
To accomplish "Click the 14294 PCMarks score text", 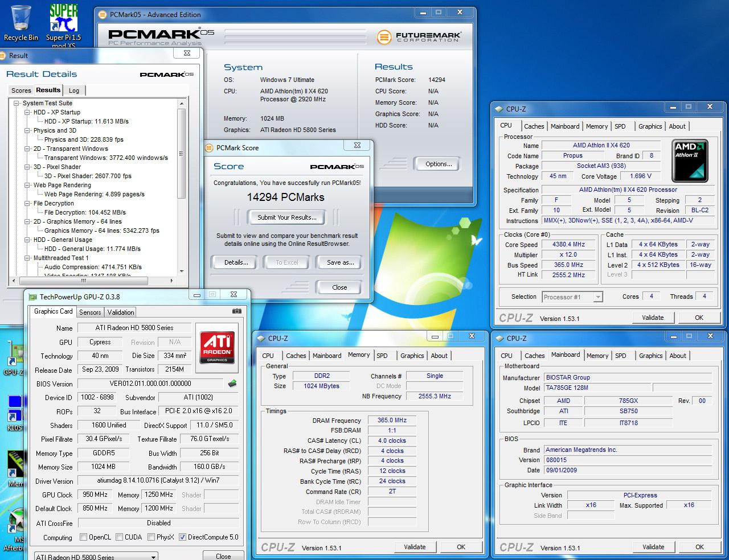I will pos(285,197).
